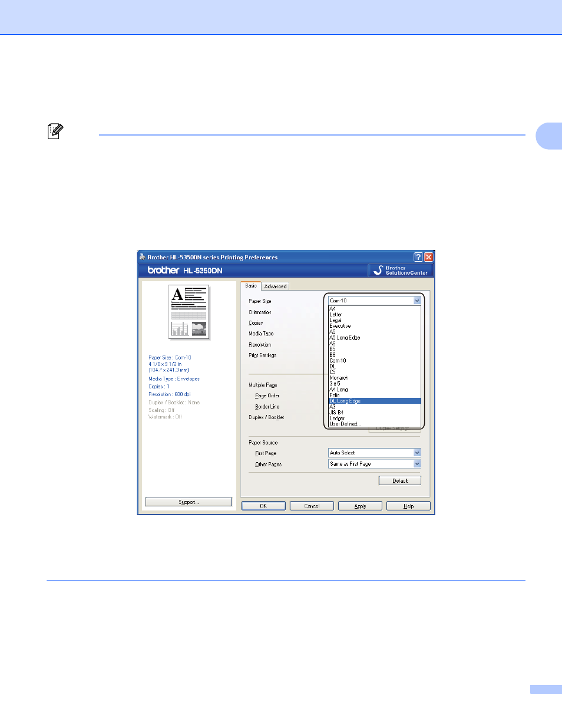Click the dialog help question mark icon
This screenshot has width=562, height=728.
point(418,257)
